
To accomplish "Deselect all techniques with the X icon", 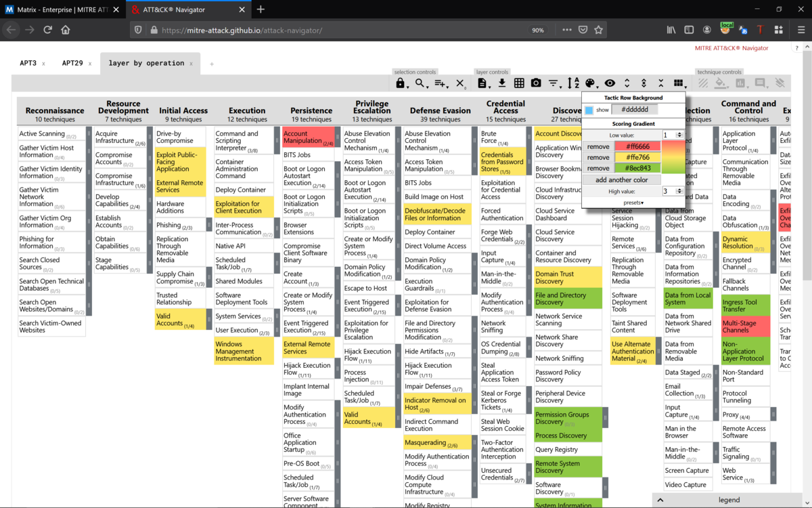I will [460, 83].
